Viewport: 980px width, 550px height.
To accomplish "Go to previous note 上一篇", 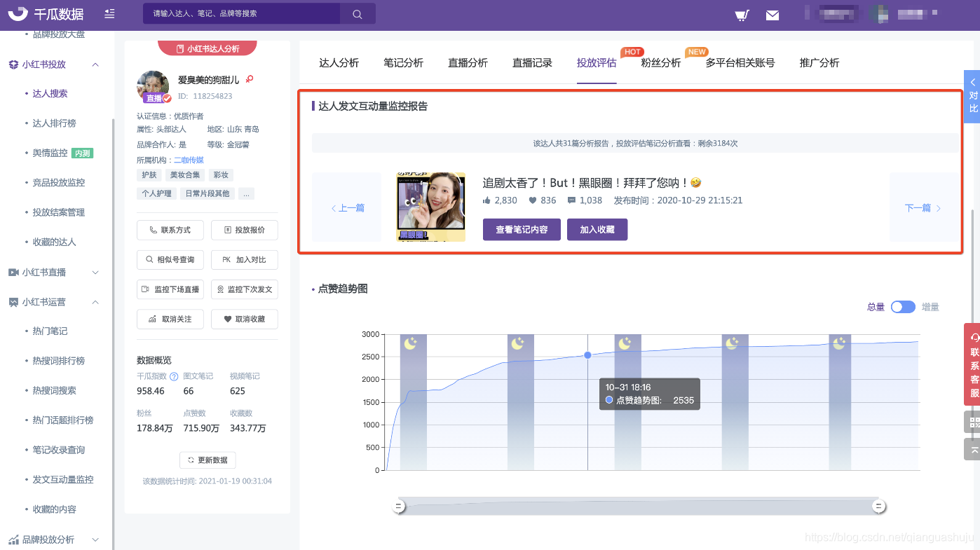I will 347,208.
